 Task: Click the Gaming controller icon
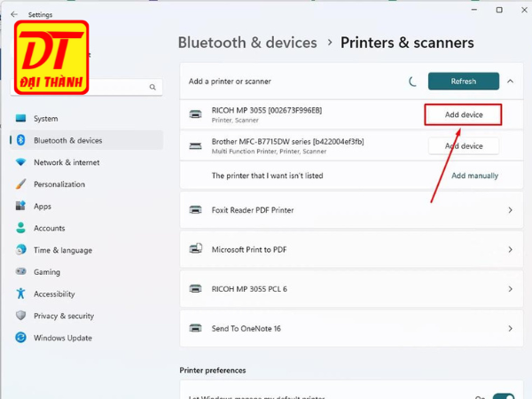point(20,271)
